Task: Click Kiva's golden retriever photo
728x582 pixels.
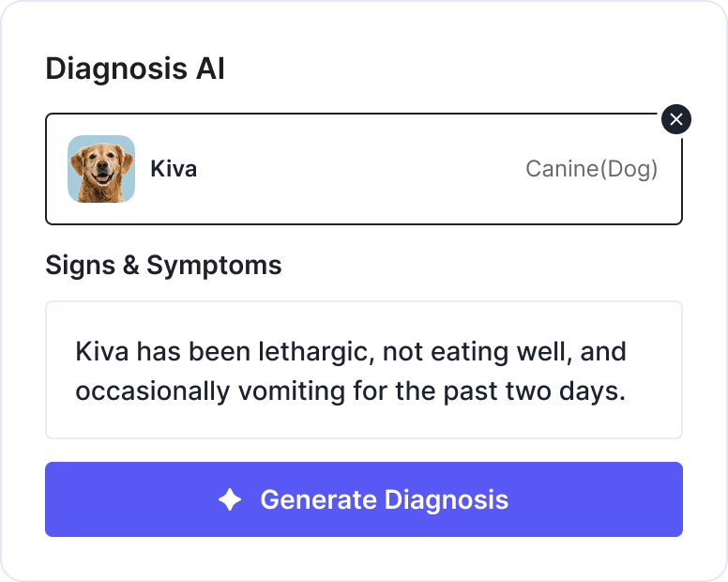Action: point(101,169)
